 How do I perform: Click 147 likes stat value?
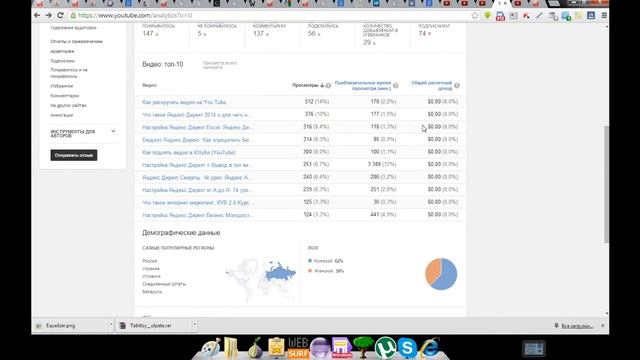[x=147, y=34]
